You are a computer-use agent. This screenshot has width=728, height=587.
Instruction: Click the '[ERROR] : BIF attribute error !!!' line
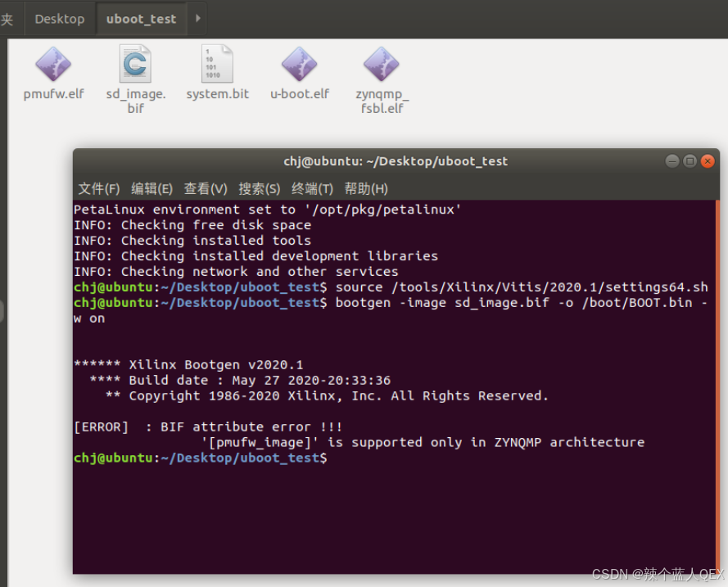click(208, 427)
